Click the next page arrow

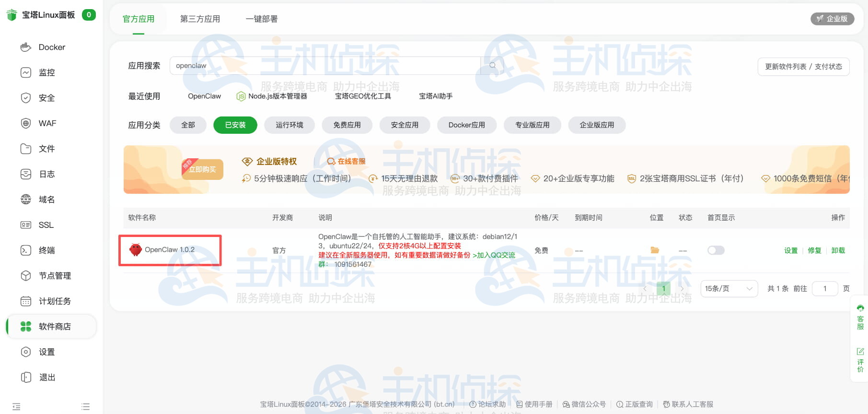pyautogui.click(x=682, y=289)
